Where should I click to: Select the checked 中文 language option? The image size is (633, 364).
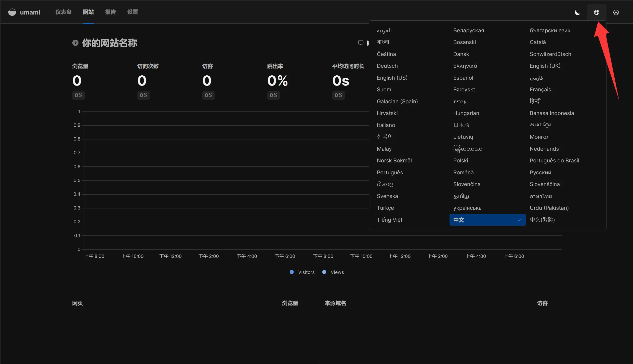coord(487,220)
